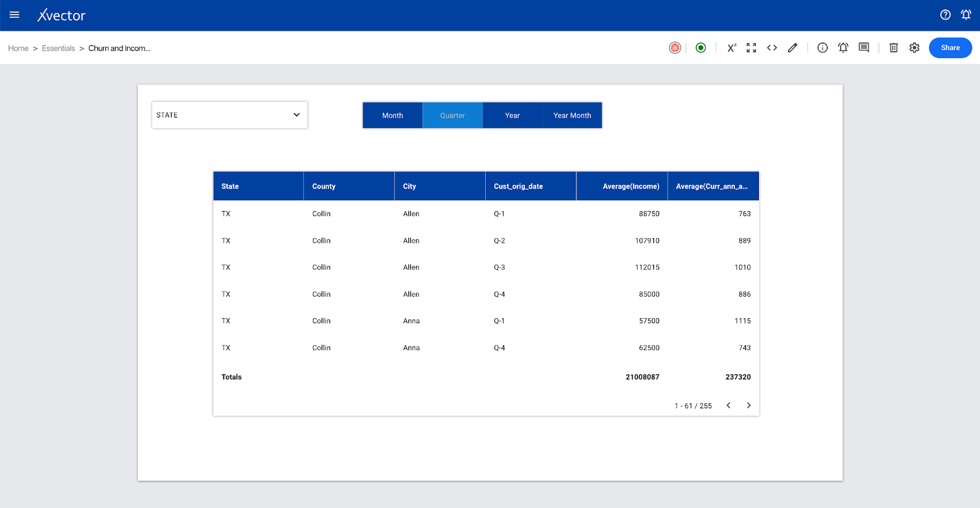Go to next table page
Screen dimensions: 980x508
coord(748,405)
